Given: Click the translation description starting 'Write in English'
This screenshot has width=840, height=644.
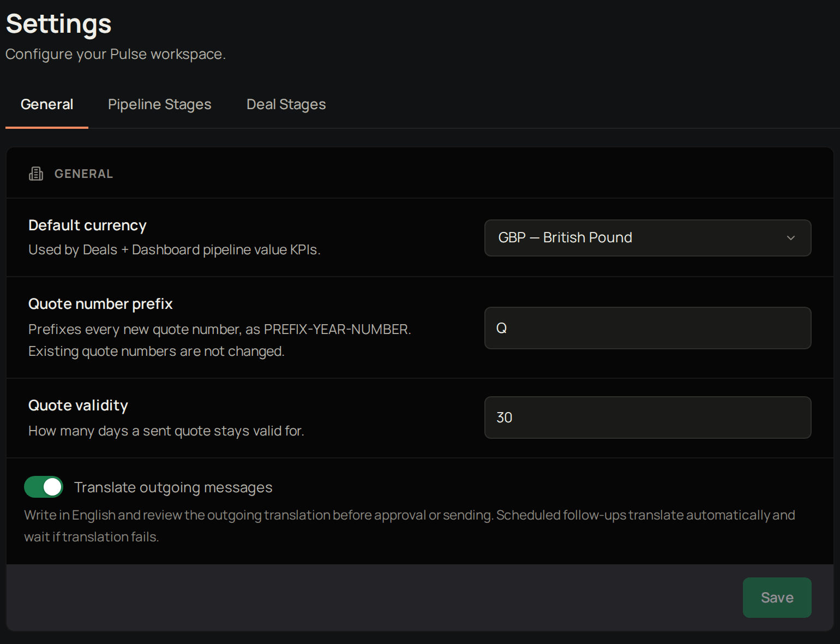Looking at the screenshot, I should (410, 526).
